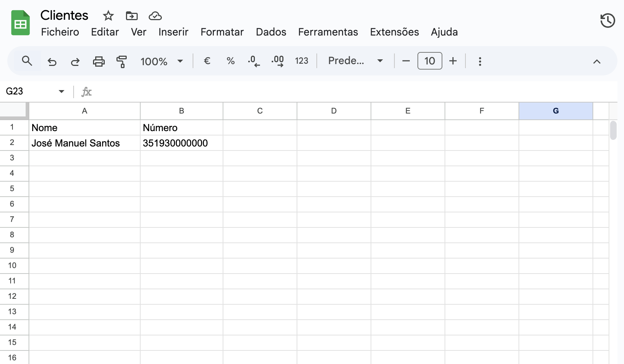Redo the last action
Viewport: 624px width, 364px height.
(x=75, y=62)
